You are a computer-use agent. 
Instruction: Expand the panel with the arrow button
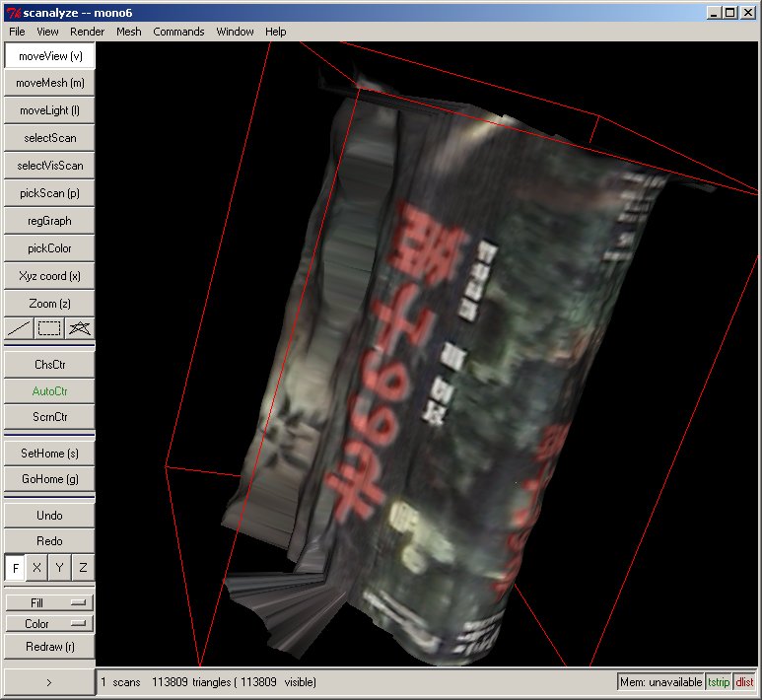(x=49, y=682)
